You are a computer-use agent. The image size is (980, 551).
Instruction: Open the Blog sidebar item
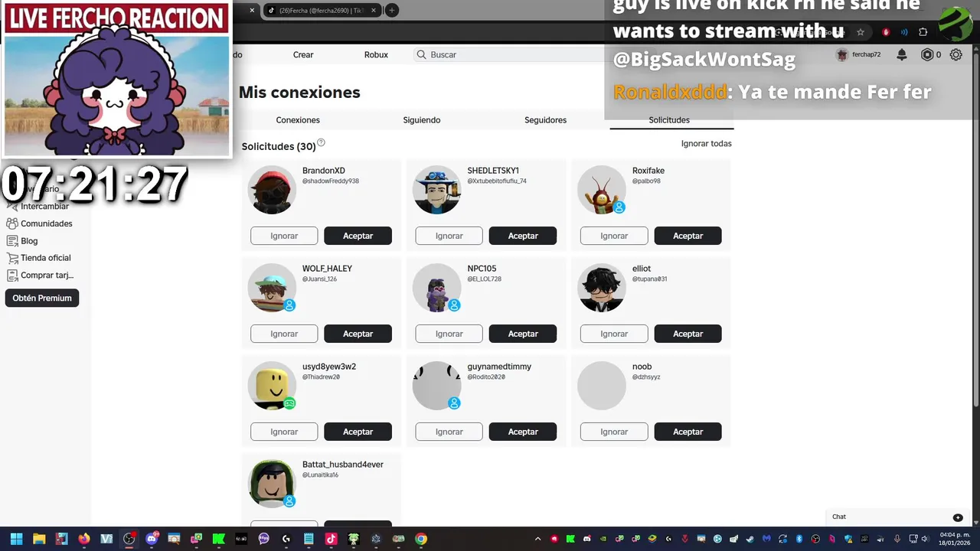[22, 240]
